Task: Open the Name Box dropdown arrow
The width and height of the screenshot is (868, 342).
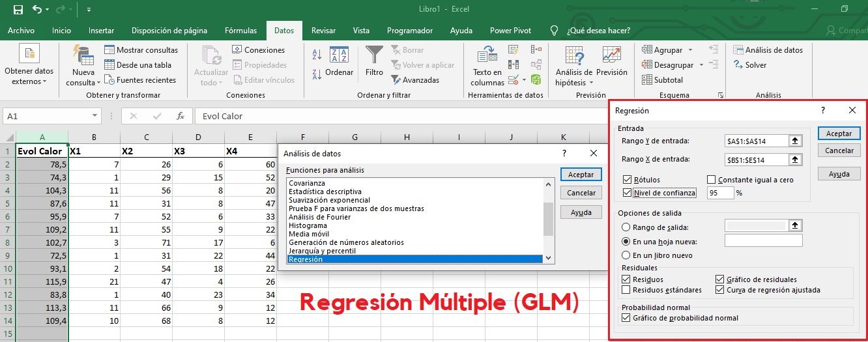Action: 95,116
